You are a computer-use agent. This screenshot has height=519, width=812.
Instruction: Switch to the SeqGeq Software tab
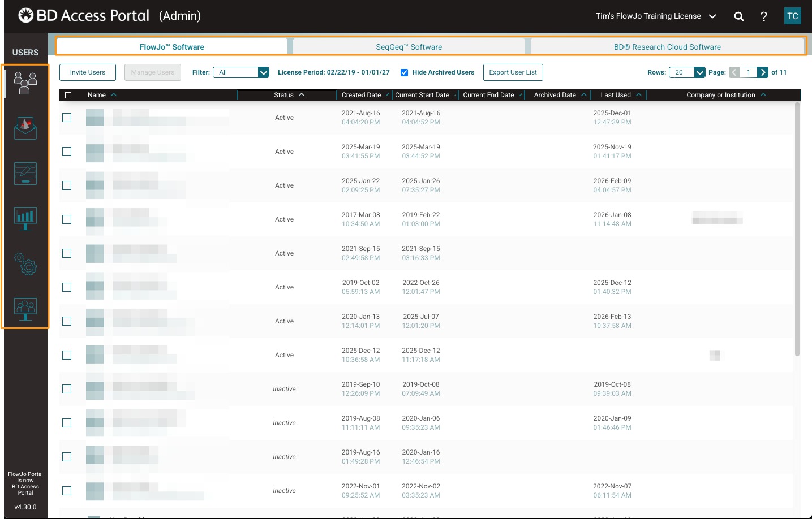[x=409, y=47]
